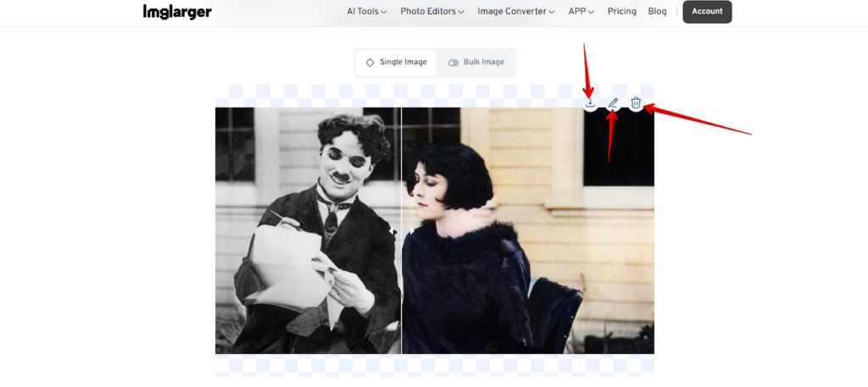Go to the Blog link
This screenshot has width=868, height=387.
tap(657, 12)
